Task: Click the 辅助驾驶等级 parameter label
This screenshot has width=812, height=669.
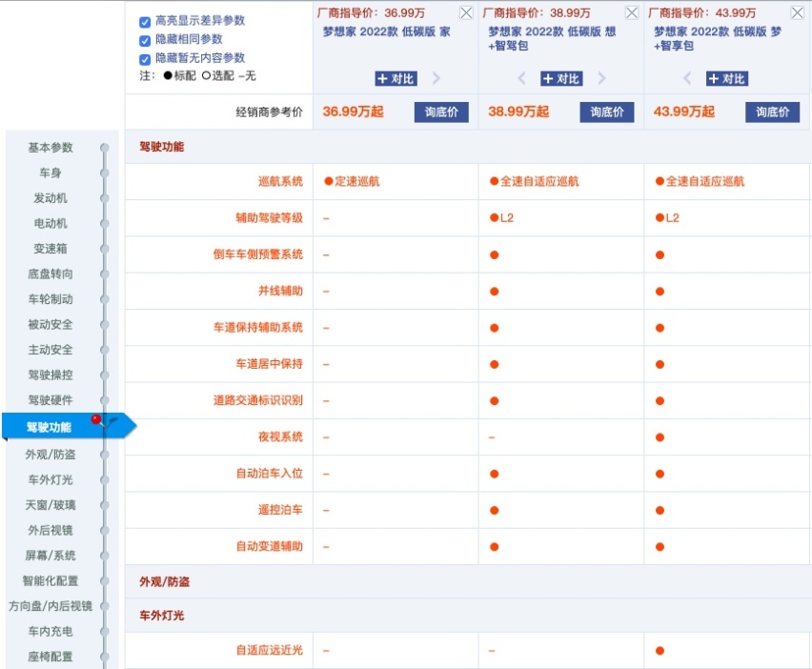Action: [x=270, y=218]
